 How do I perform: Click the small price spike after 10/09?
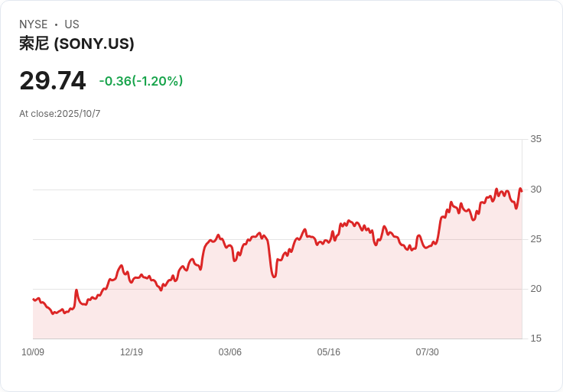point(76,290)
